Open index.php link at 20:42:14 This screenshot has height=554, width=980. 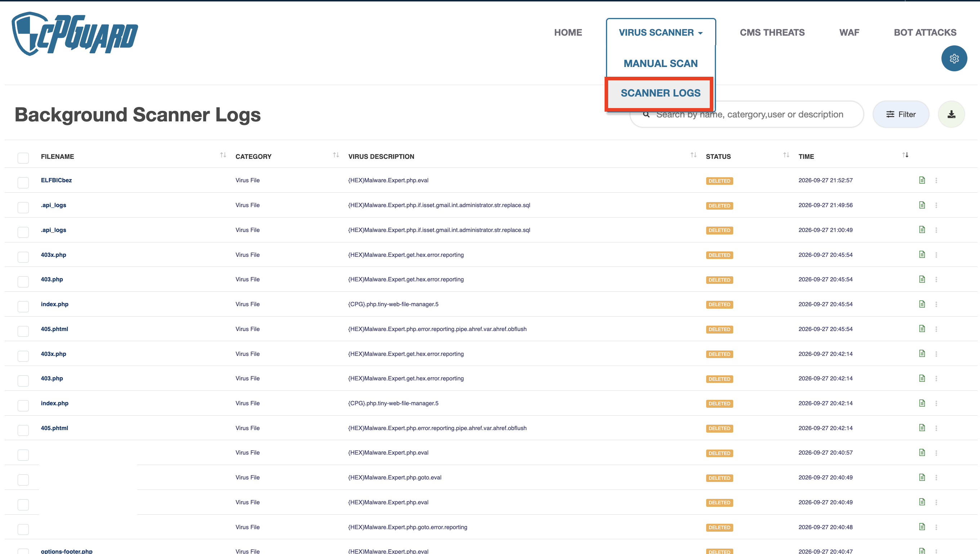pos(55,403)
